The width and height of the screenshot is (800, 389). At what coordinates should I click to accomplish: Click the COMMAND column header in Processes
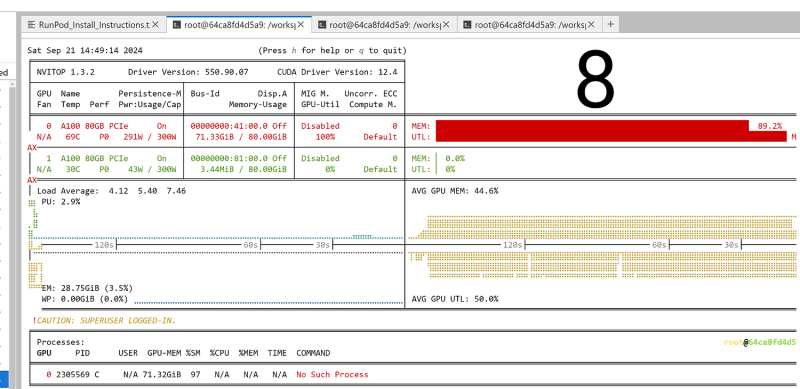point(313,353)
